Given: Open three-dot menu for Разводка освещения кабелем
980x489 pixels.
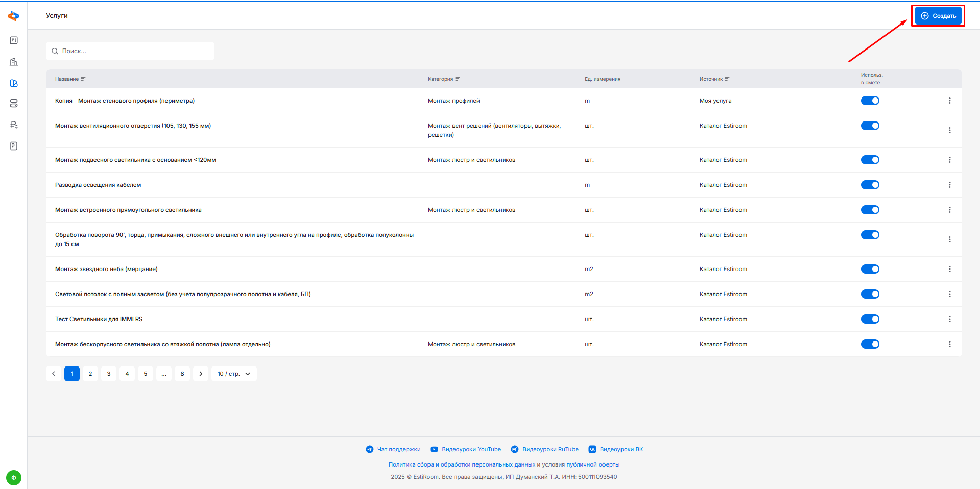Looking at the screenshot, I should [949, 185].
